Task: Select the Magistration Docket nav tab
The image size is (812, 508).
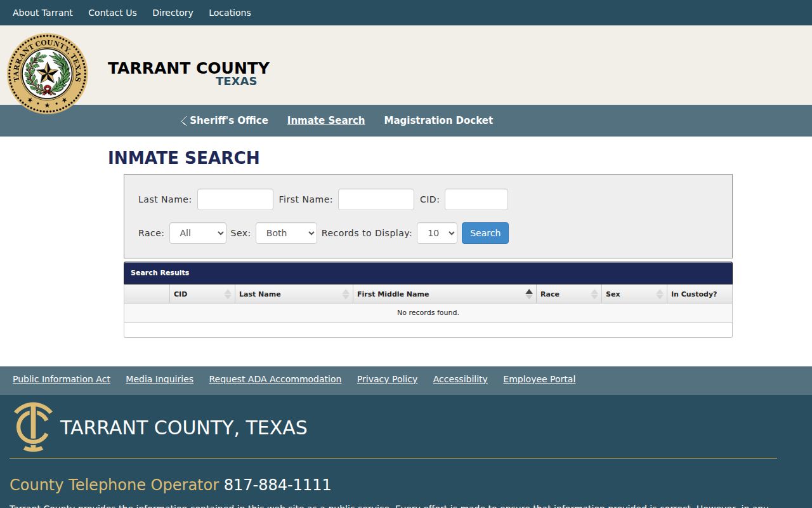Action: (x=438, y=121)
